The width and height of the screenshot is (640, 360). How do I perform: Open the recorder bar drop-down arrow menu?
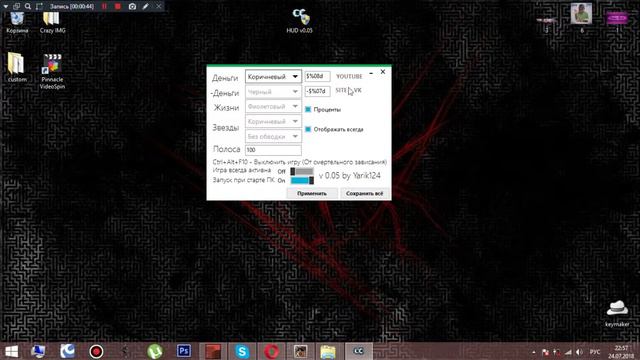tap(6, 7)
